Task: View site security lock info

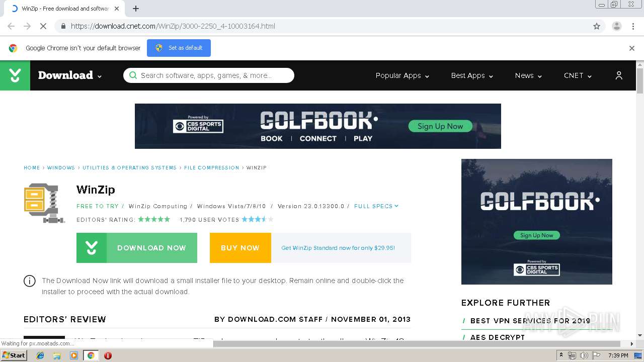Action: (63, 26)
